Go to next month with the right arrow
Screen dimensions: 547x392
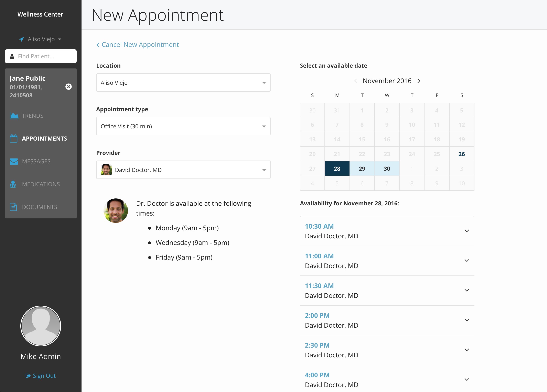419,81
